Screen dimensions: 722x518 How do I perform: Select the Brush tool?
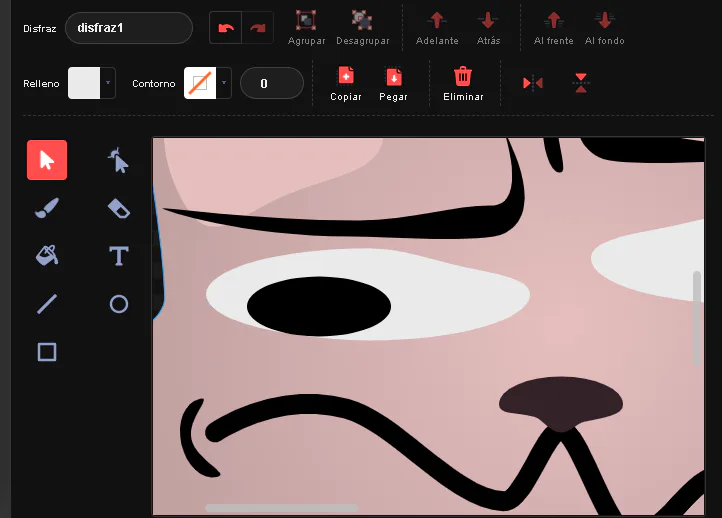[x=47, y=208]
